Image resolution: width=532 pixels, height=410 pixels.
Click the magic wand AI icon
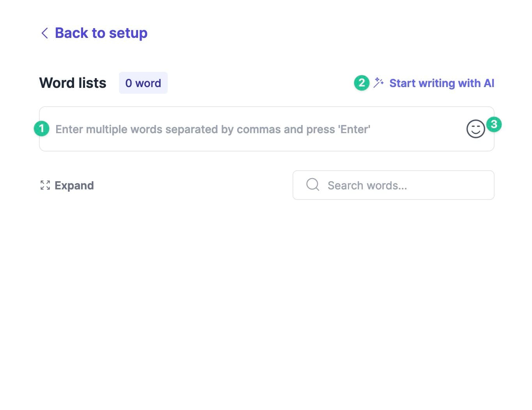(378, 83)
